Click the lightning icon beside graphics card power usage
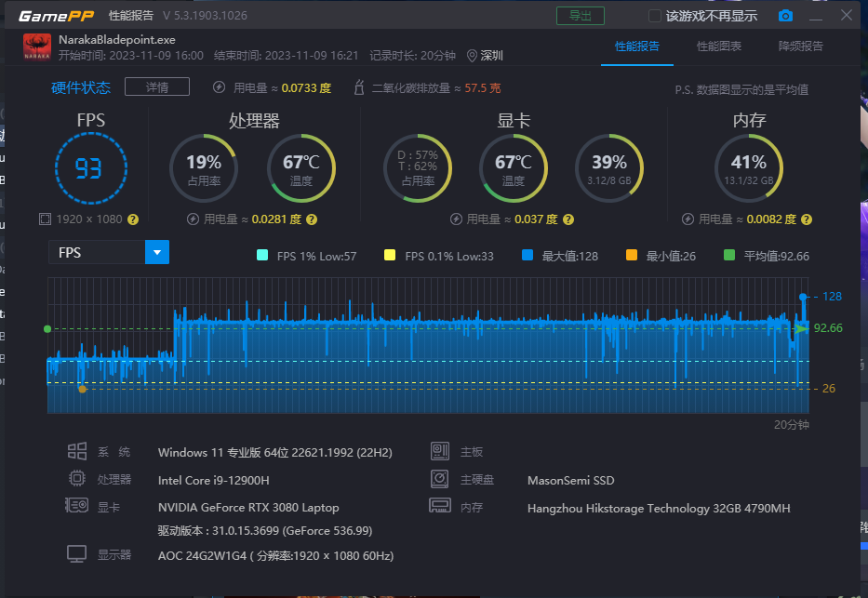Viewport: 868px width, 598px height. 456,219
